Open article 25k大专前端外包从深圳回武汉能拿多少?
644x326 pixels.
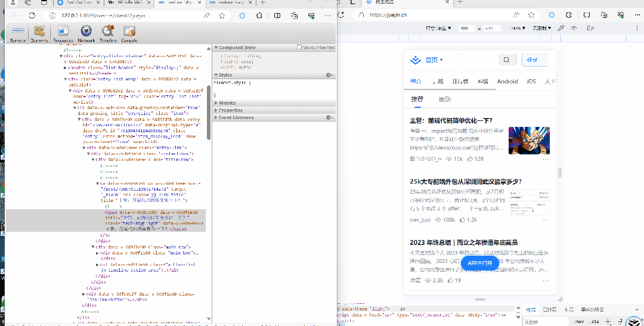tap(466, 182)
